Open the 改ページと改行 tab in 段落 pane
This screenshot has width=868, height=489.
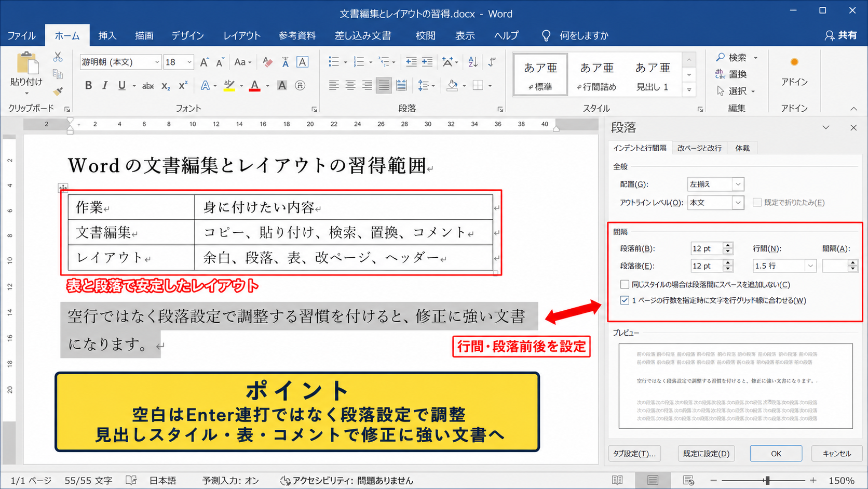click(x=699, y=148)
